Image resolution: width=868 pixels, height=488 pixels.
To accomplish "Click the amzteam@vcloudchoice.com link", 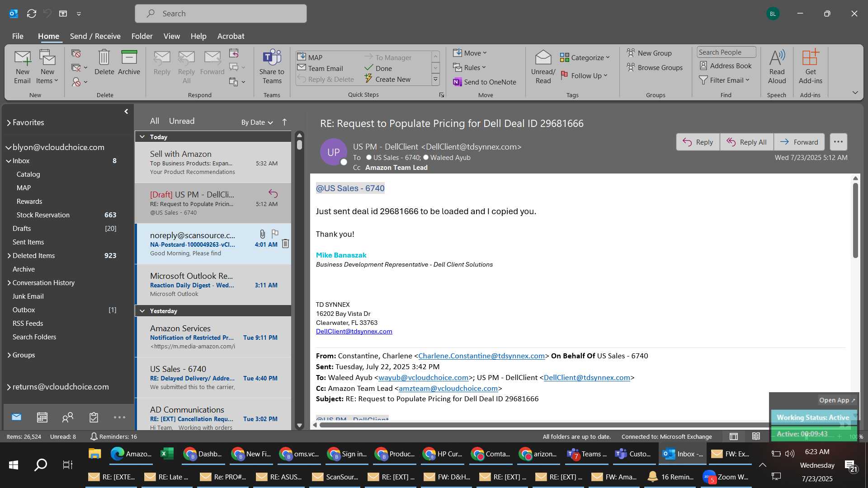I will tap(448, 389).
